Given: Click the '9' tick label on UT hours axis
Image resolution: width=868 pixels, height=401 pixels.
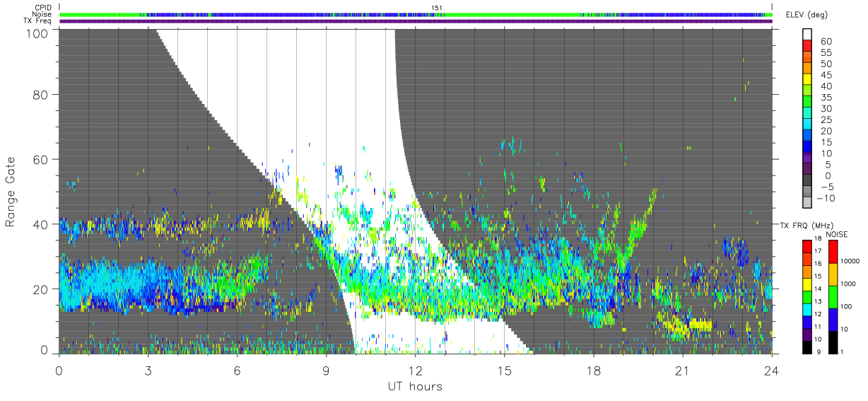Looking at the screenshot, I should (326, 371).
